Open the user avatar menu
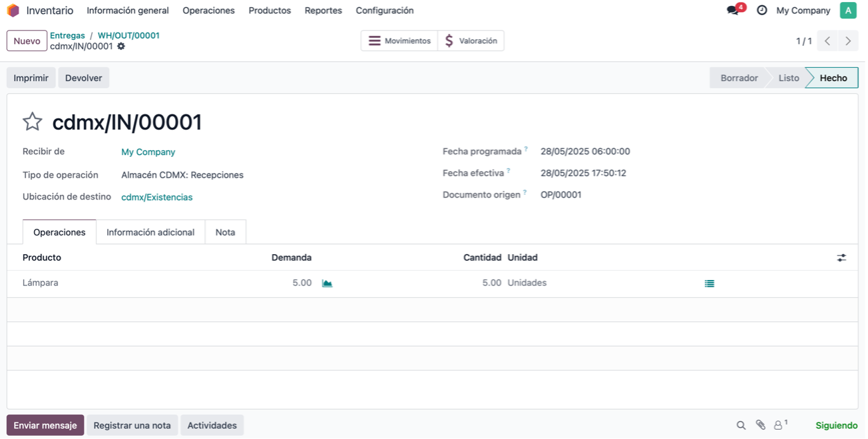868x439 pixels. 848,11
